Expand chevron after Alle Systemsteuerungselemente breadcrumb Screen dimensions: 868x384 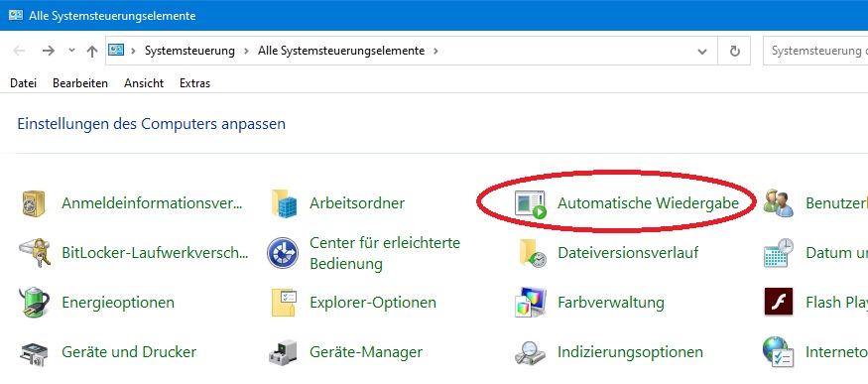point(435,51)
